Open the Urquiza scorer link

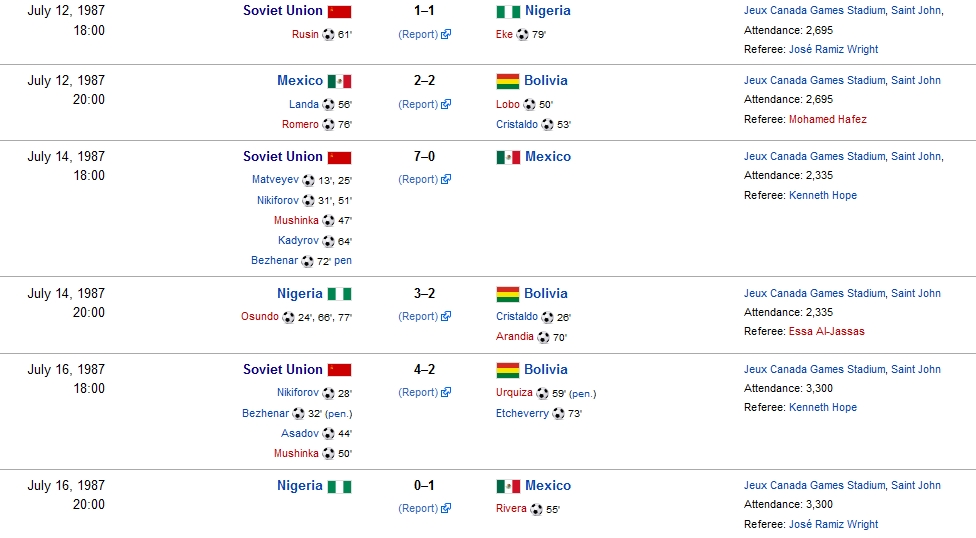[x=514, y=393]
